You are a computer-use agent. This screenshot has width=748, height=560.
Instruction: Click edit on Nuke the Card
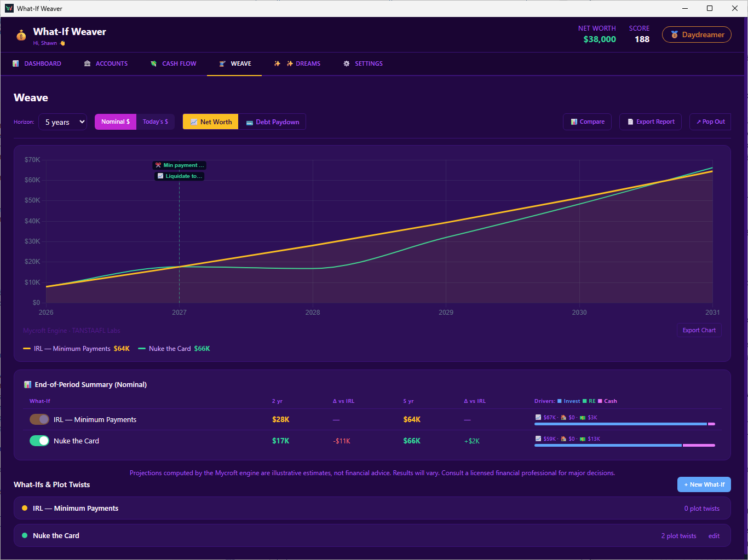tap(714, 536)
